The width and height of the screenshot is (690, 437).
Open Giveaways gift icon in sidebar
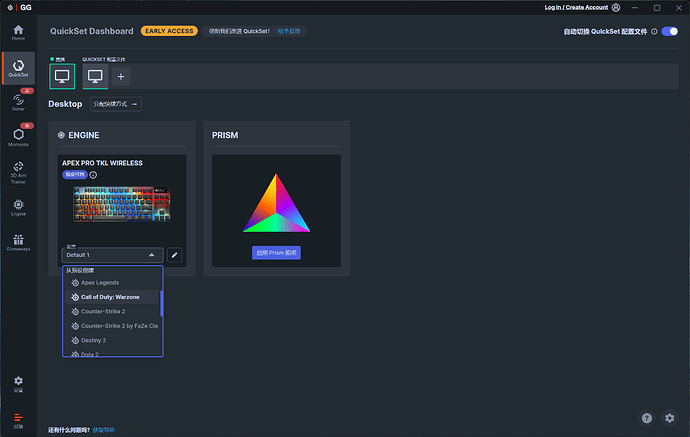click(x=18, y=242)
